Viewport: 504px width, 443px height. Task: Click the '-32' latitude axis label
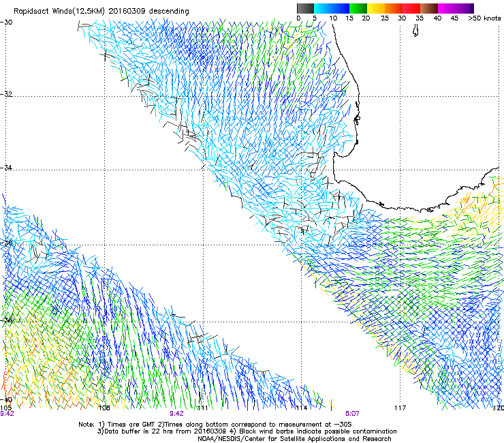[x=6, y=94]
